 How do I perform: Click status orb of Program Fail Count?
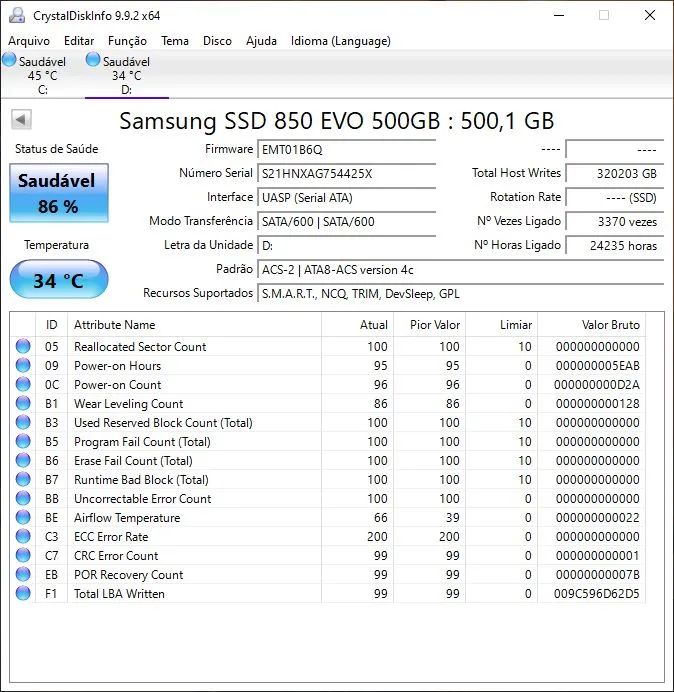pos(23,441)
